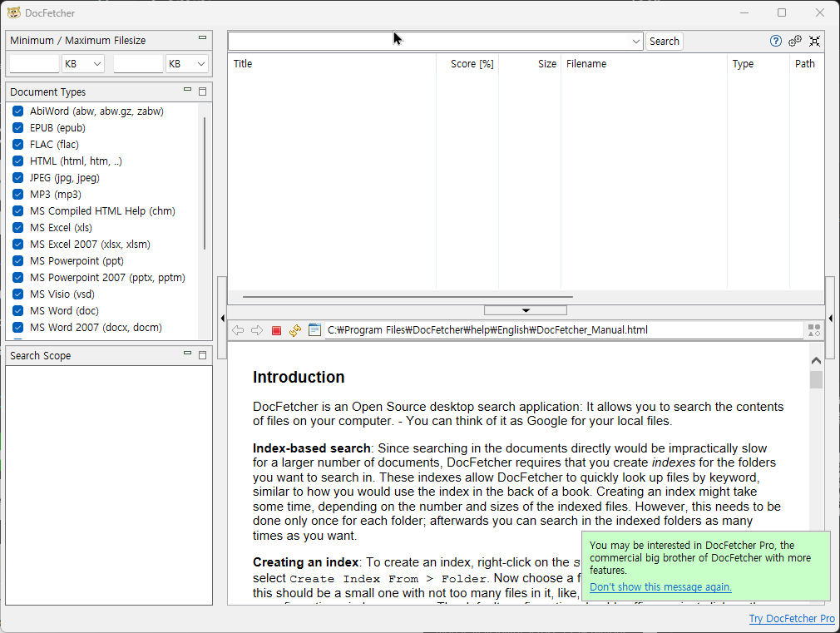840x633 pixels.
Task: Click the minimum filesize input field
Action: [x=34, y=64]
